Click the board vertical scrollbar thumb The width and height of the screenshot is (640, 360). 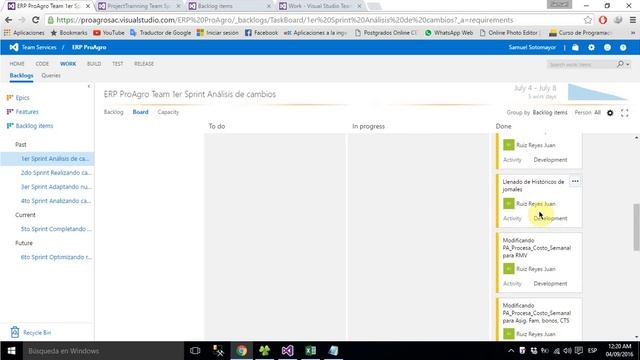tap(636, 227)
